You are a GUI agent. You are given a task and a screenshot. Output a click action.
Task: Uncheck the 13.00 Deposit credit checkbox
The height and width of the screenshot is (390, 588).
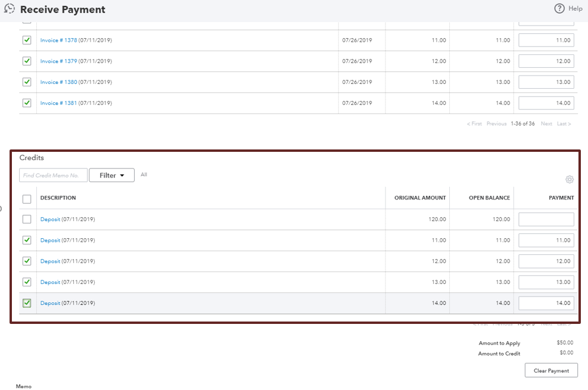pos(27,282)
